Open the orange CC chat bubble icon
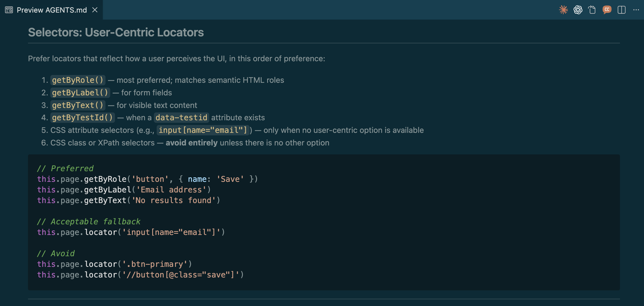The width and height of the screenshot is (644, 306). [607, 10]
